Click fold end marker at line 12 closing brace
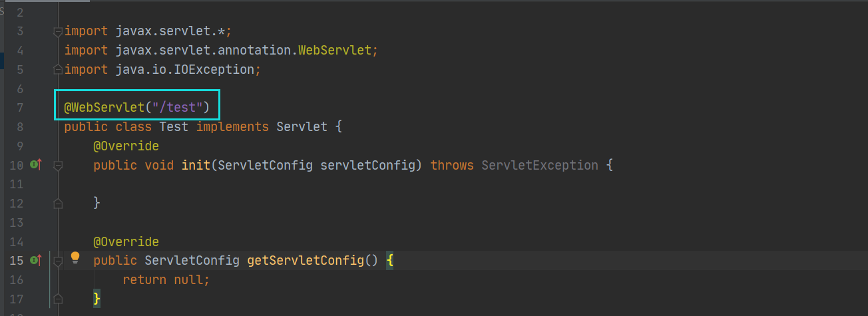This screenshot has height=316, width=868. (58, 203)
